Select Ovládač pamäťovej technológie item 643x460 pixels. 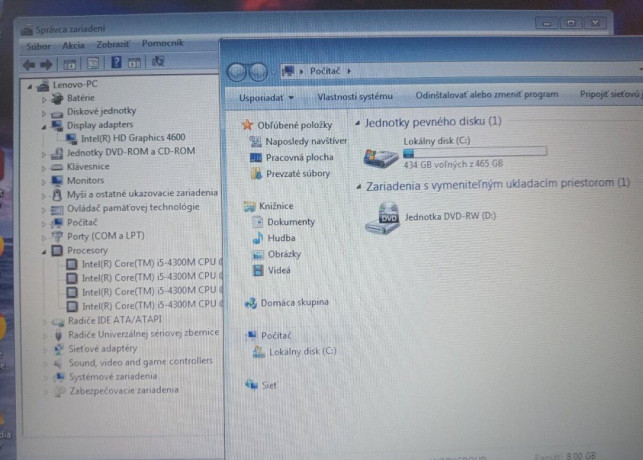(133, 208)
